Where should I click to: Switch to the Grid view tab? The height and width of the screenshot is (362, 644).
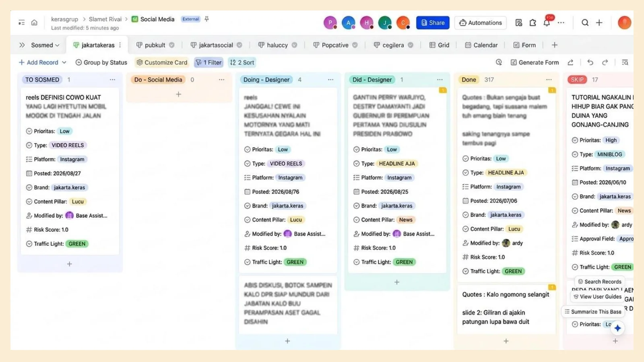coord(439,45)
